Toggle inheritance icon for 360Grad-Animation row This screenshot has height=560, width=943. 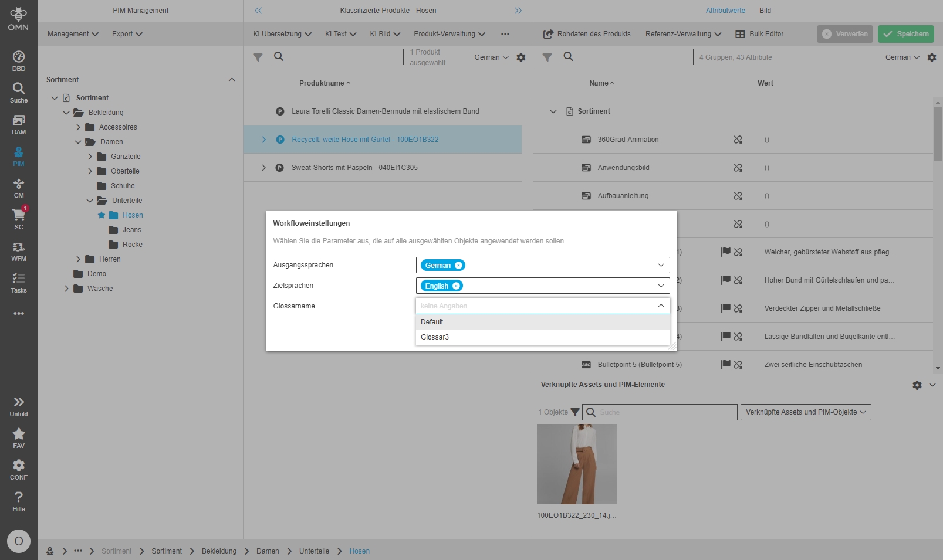coord(738,140)
